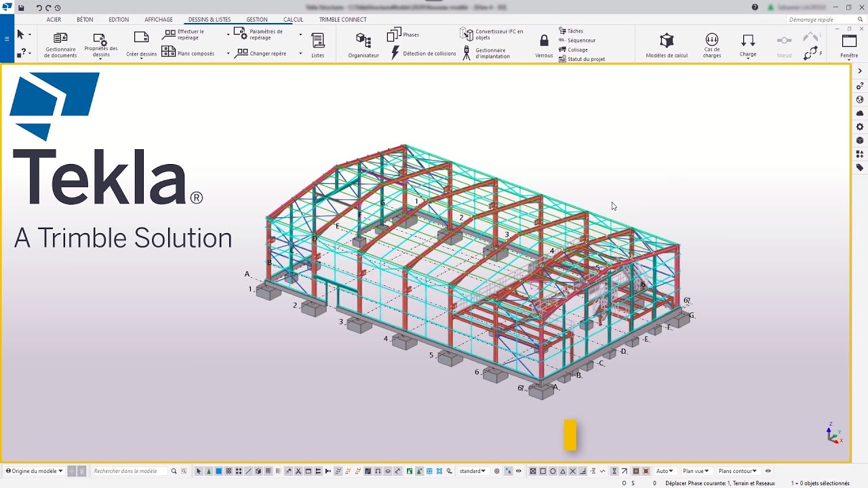Open Convertisseur IFC en objets
The height and width of the screenshot is (488, 868).
pyautogui.click(x=492, y=34)
